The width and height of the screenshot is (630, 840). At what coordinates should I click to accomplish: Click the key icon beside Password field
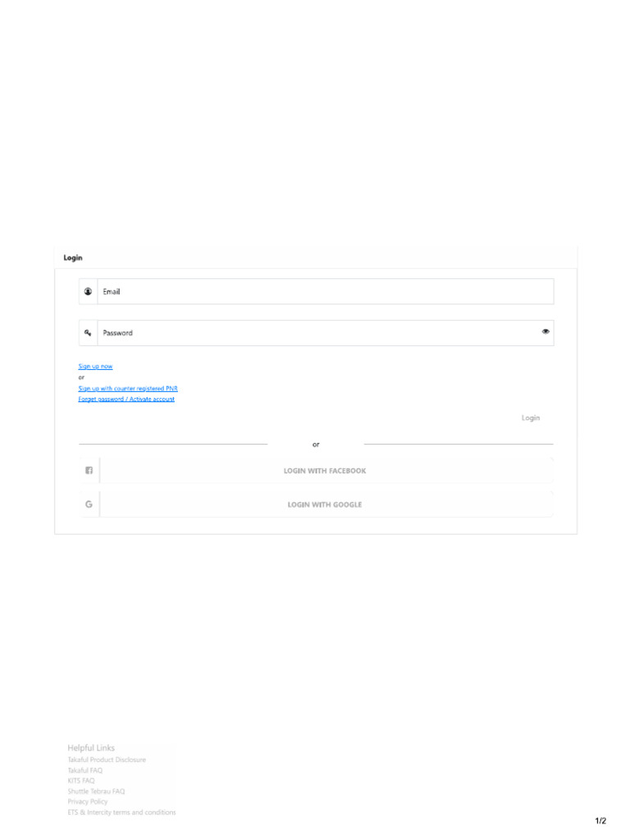tap(89, 333)
